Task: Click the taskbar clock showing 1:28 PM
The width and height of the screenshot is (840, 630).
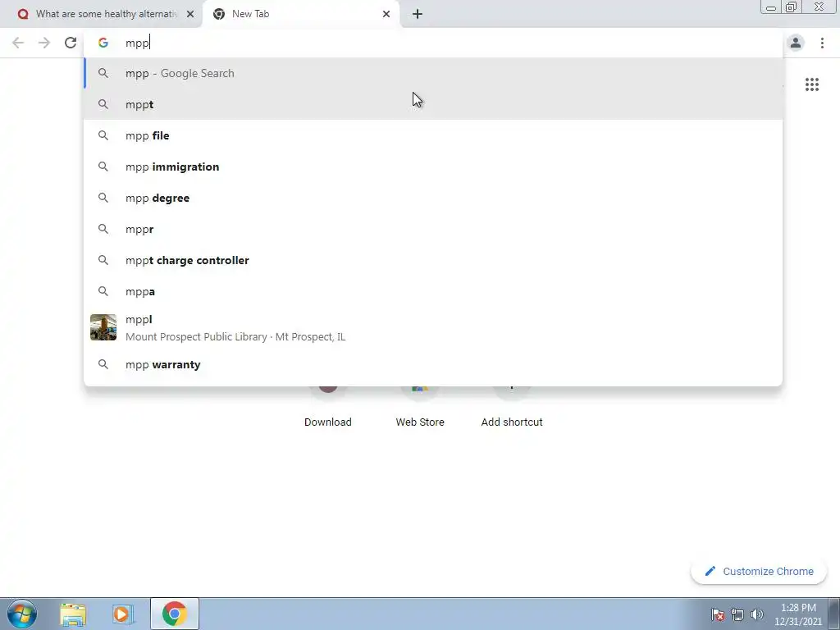Action: point(798,614)
